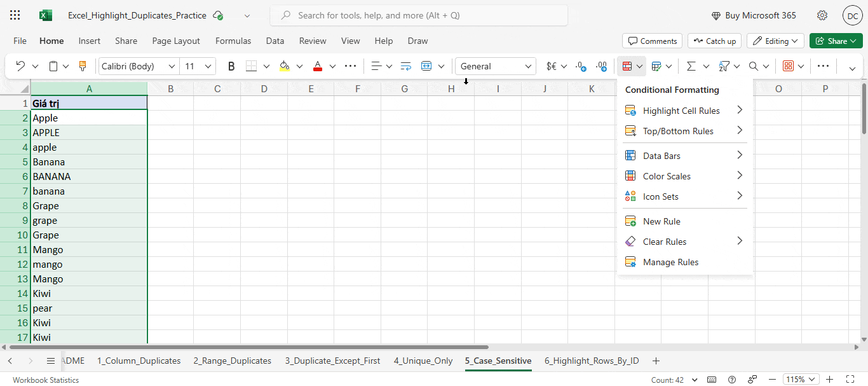Click the Catch up button
Image resolution: width=868 pixels, height=386 pixels.
coord(714,41)
